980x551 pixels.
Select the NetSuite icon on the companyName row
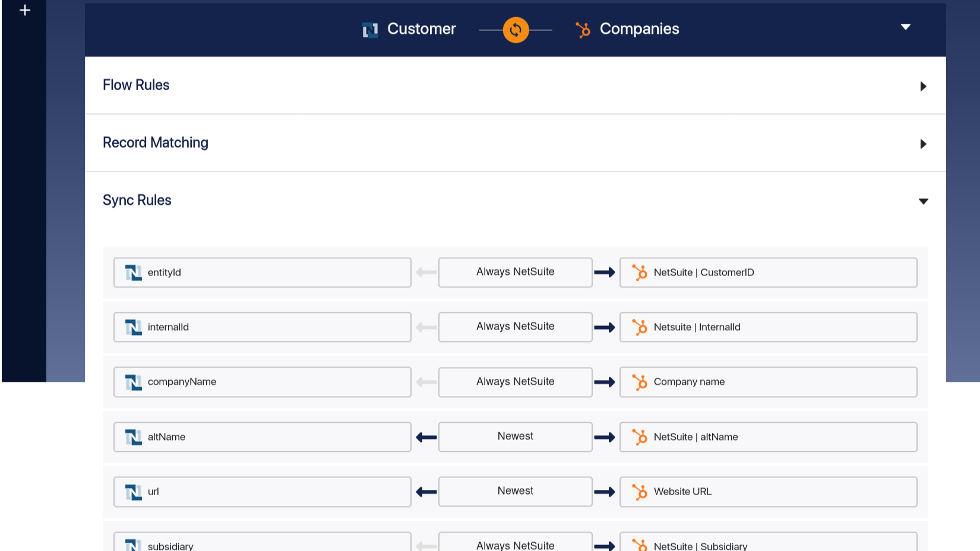click(133, 382)
